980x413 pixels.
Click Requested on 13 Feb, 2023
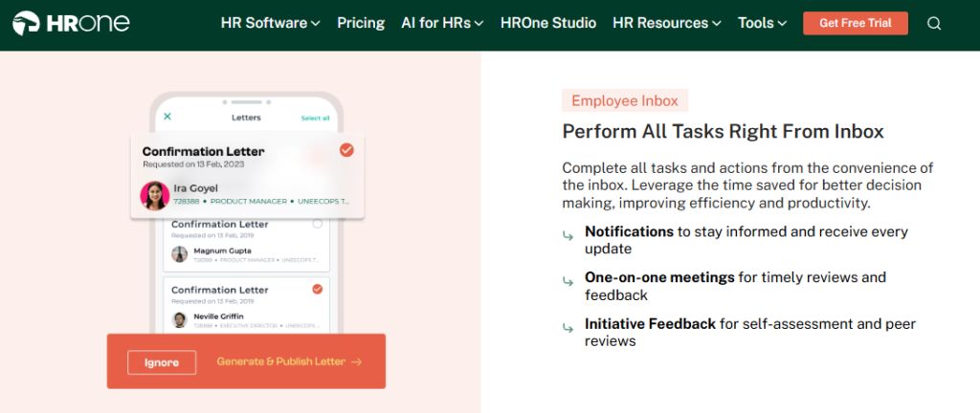193,164
